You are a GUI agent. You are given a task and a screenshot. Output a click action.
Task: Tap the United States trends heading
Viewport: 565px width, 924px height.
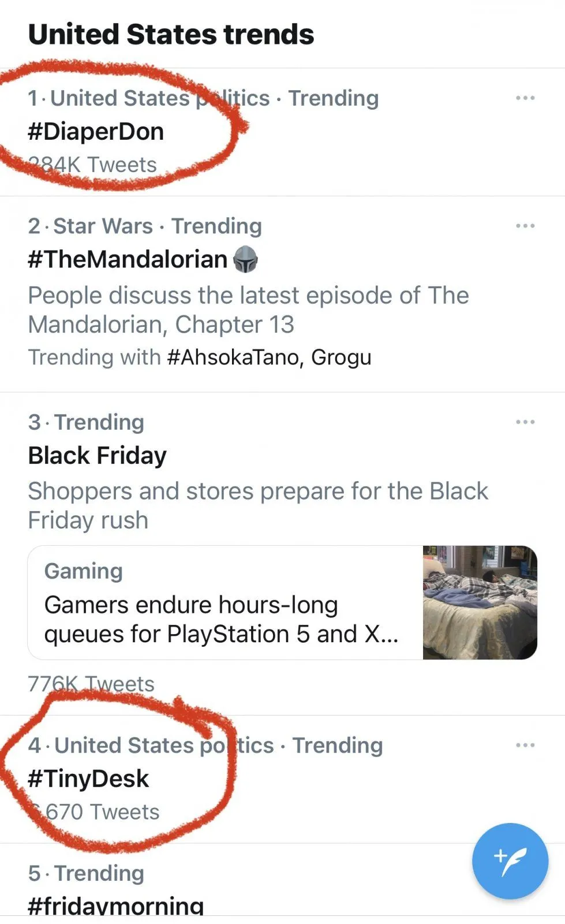(x=171, y=34)
